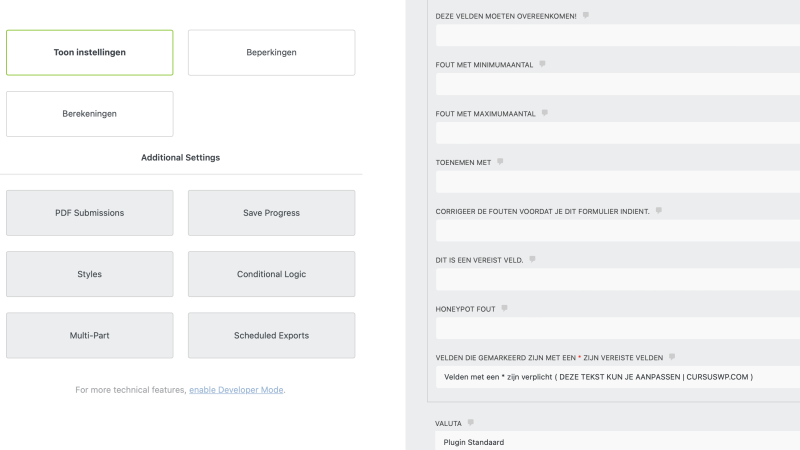The width and height of the screenshot is (800, 450).
Task: Click help icon beside 'Honeypot fout'
Action: [x=505, y=308]
